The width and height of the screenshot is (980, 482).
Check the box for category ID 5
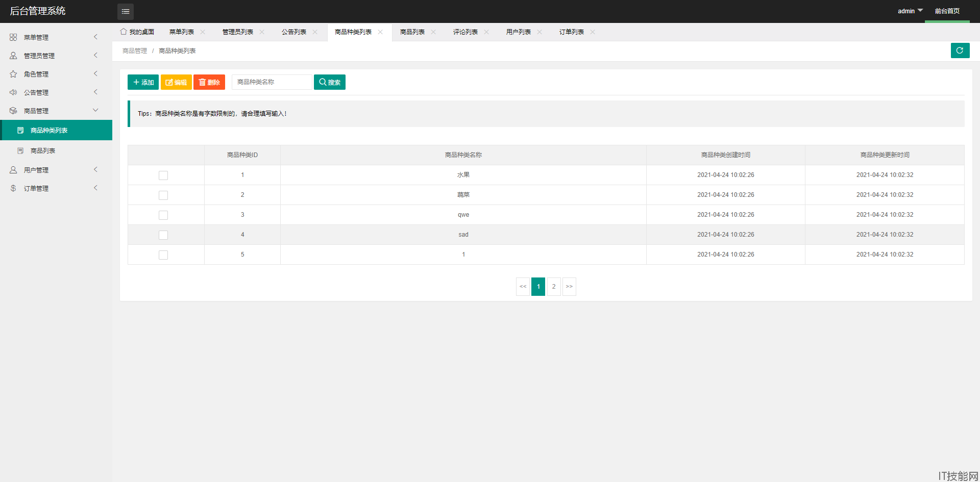click(163, 255)
